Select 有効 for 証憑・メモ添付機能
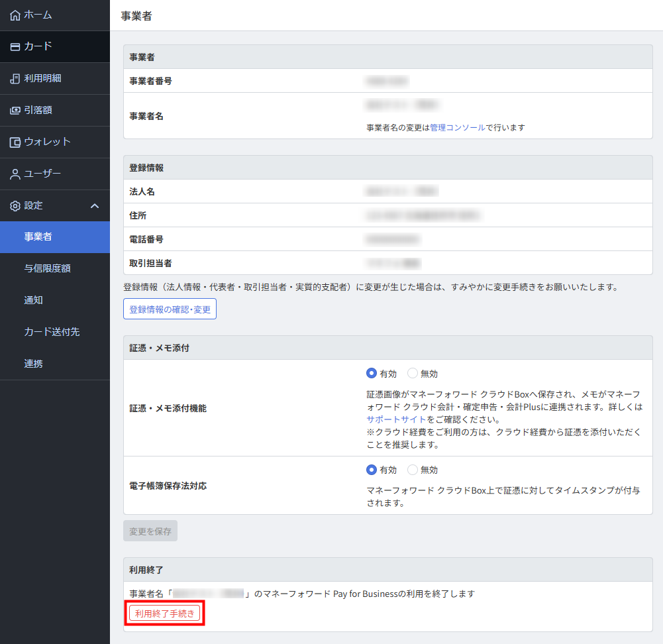Image resolution: width=663 pixels, height=644 pixels. (x=372, y=374)
